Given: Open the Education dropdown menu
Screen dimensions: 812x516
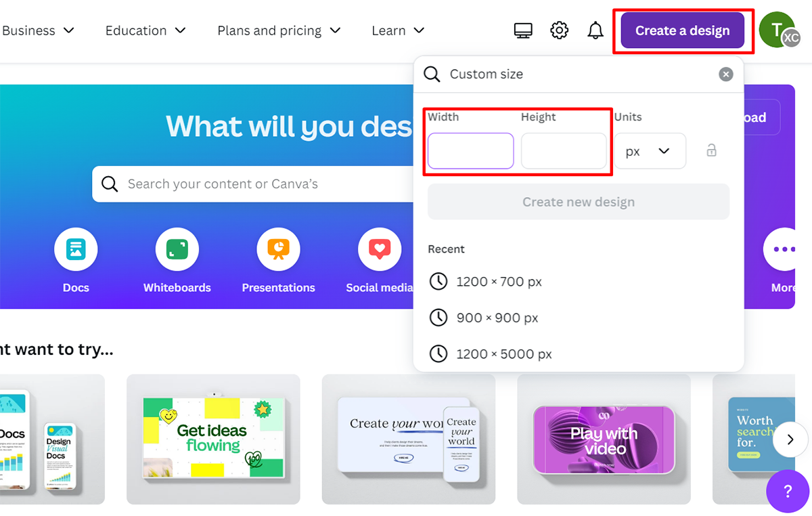Looking at the screenshot, I should point(145,30).
